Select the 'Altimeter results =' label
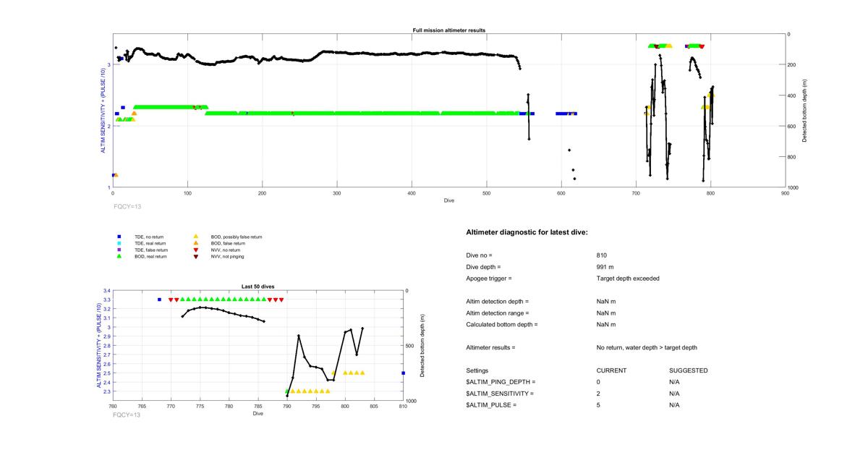This screenshot has width=868, height=450. [x=490, y=348]
